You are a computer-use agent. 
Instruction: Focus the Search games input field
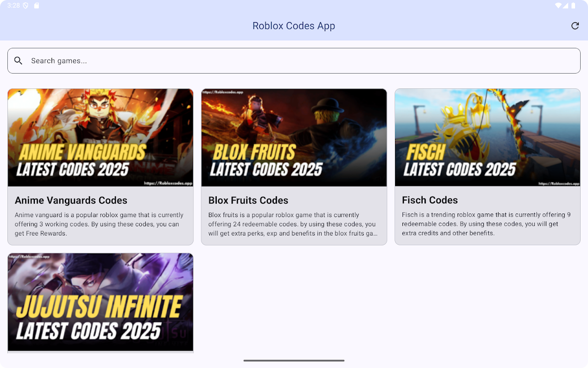[294, 61]
